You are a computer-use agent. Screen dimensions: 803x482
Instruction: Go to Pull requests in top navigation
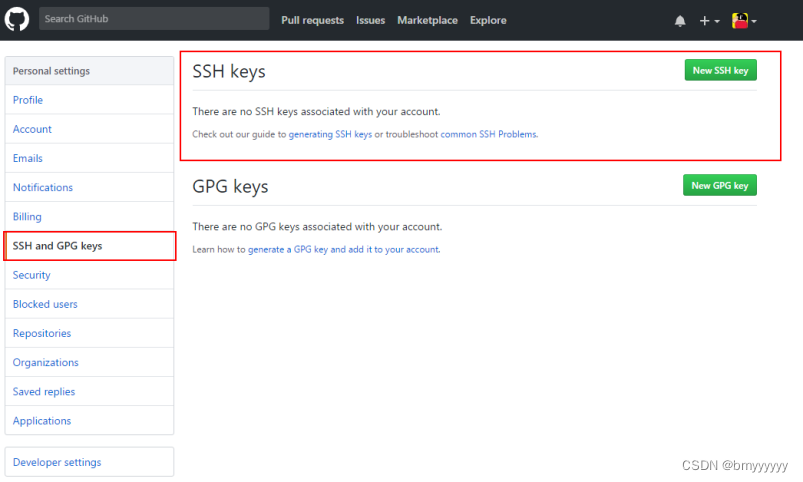[x=312, y=20]
